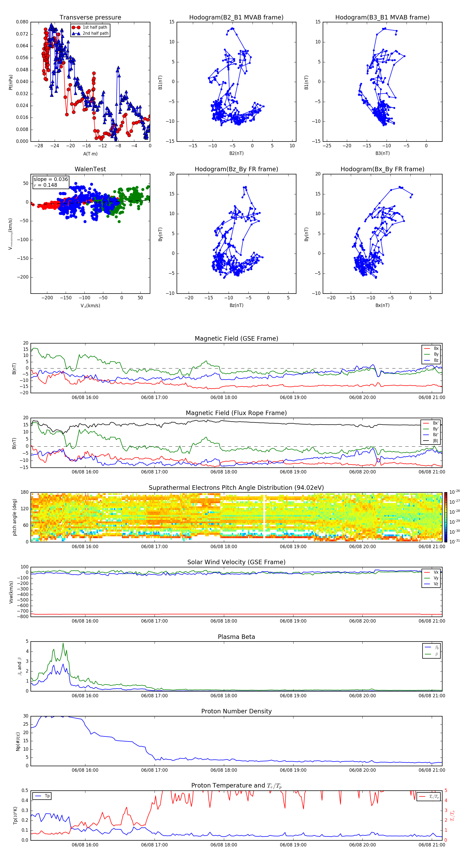Screen dimensions: 473x868
Task: Click the 'Vsw(km/s)' y-axis label
Action: [x=11, y=592]
